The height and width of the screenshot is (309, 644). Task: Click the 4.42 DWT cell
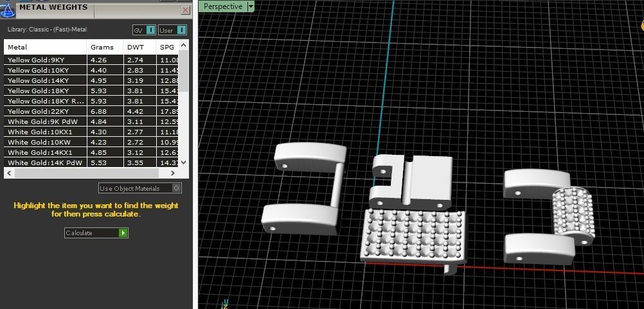tap(139, 111)
